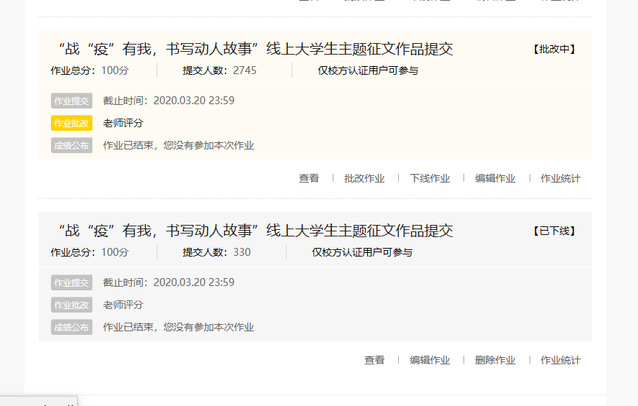The width and height of the screenshot is (638, 406).
Task: Click 下线作业 to take assignment offline
Action: pos(430,178)
